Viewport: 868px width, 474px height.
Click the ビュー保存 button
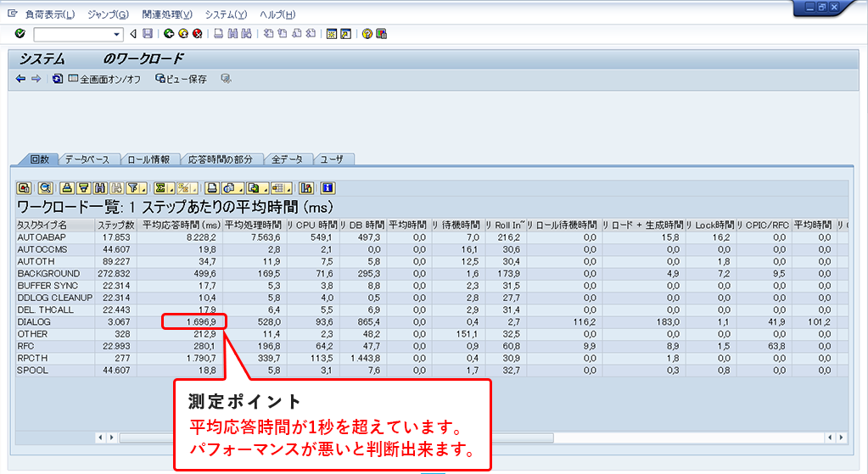(x=181, y=79)
